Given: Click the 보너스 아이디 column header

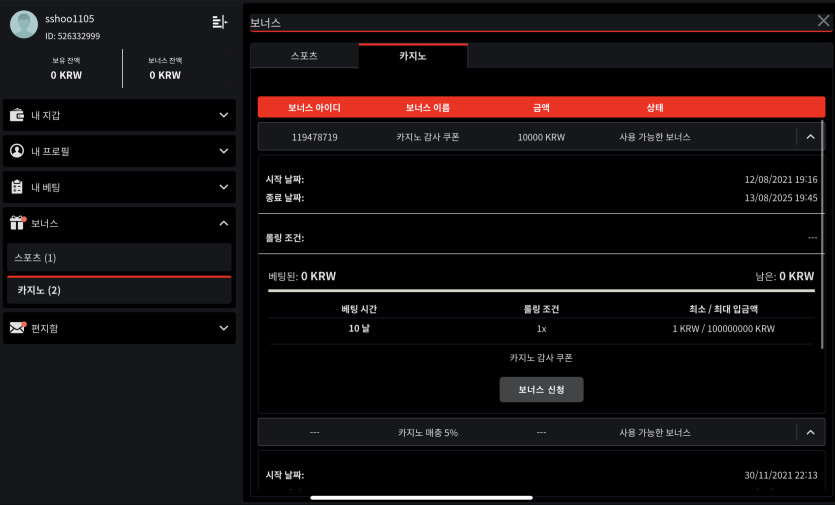Looking at the screenshot, I should (x=314, y=108).
